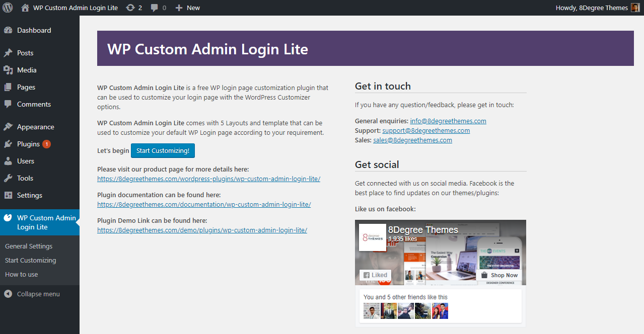This screenshot has width=644, height=334.
Task: Click the 8Degree Themes Facebook logo
Action: click(x=372, y=237)
